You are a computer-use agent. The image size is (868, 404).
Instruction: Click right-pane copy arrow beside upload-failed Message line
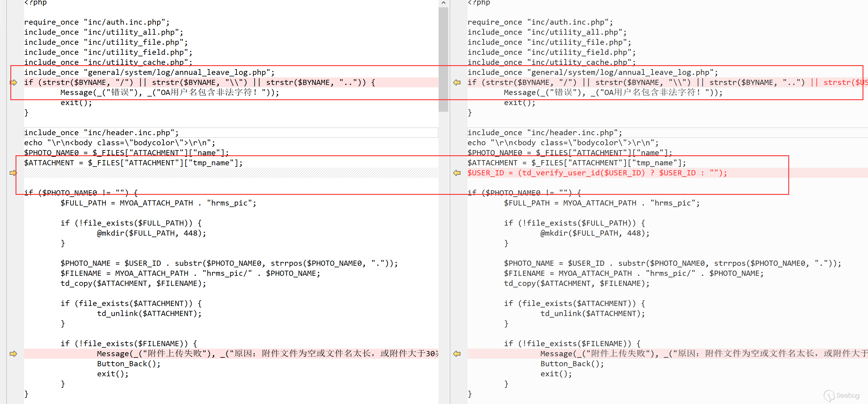457,353
